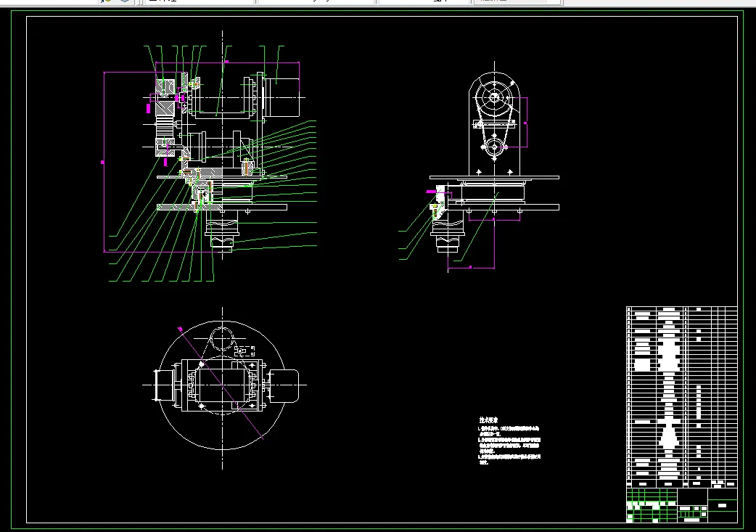Viewport: 756px width, 532px height.
Task: Select the technical requirements notes heading
Action: 488,420
